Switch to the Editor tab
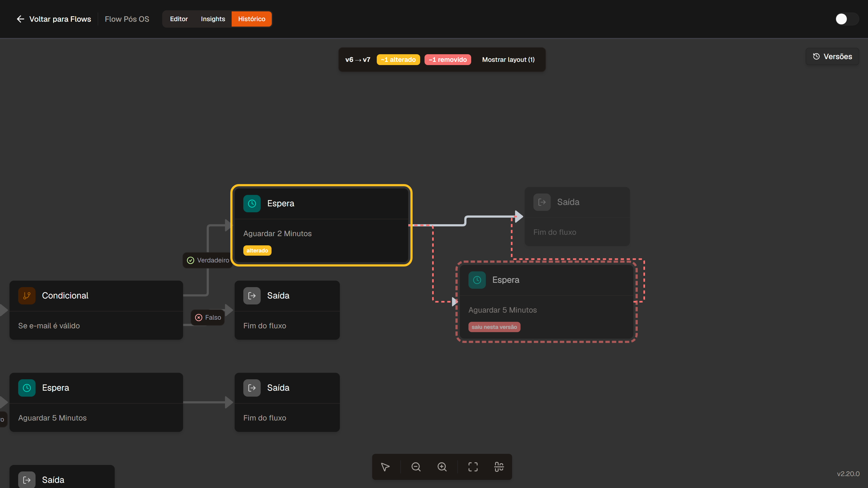This screenshot has width=868, height=488. point(178,19)
